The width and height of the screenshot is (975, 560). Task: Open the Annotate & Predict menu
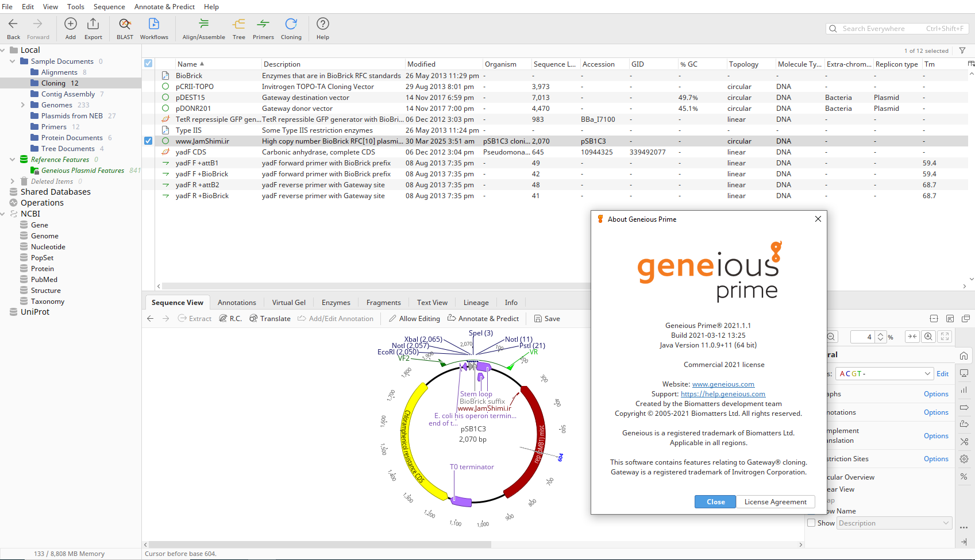[x=165, y=7]
